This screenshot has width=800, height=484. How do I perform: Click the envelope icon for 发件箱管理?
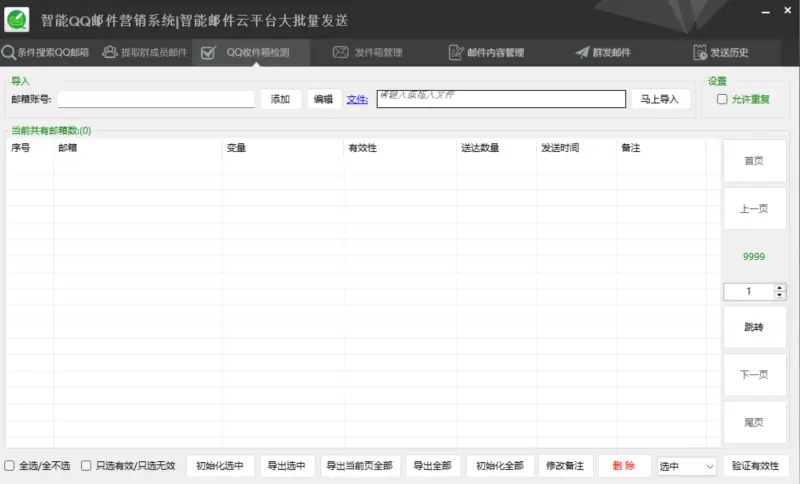pyautogui.click(x=340, y=52)
